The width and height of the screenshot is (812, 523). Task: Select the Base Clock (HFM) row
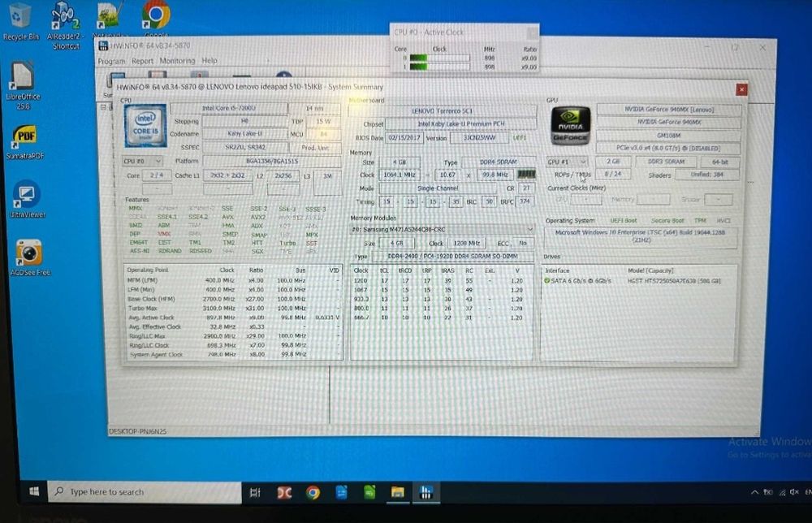tap(233, 299)
